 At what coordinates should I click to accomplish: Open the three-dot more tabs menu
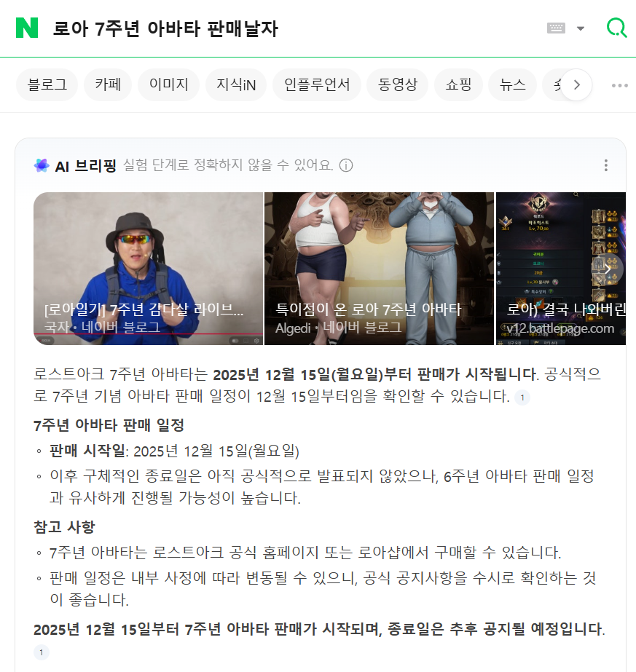(x=620, y=85)
